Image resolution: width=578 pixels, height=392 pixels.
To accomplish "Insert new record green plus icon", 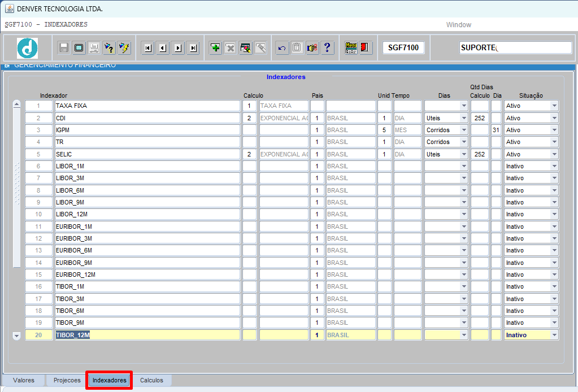I will [x=215, y=48].
